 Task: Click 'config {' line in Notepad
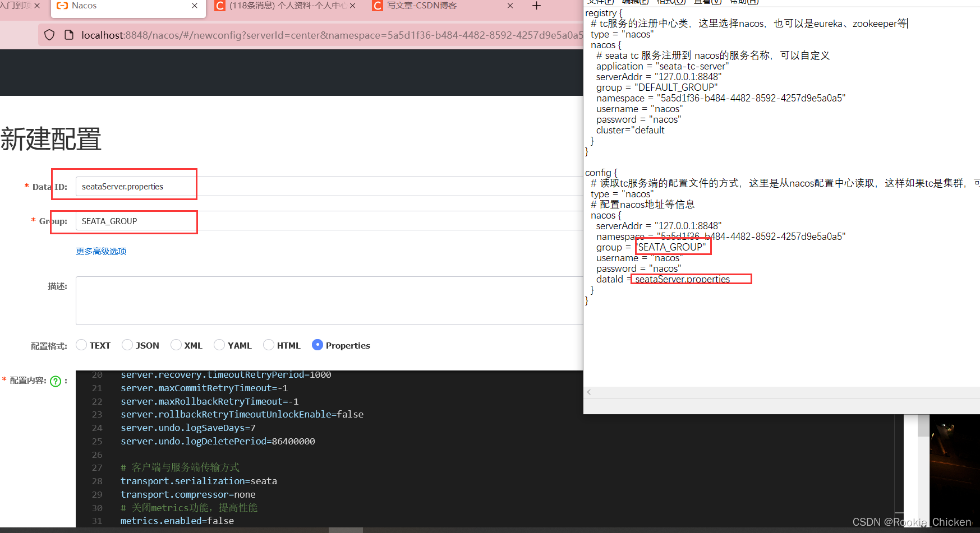coord(601,173)
